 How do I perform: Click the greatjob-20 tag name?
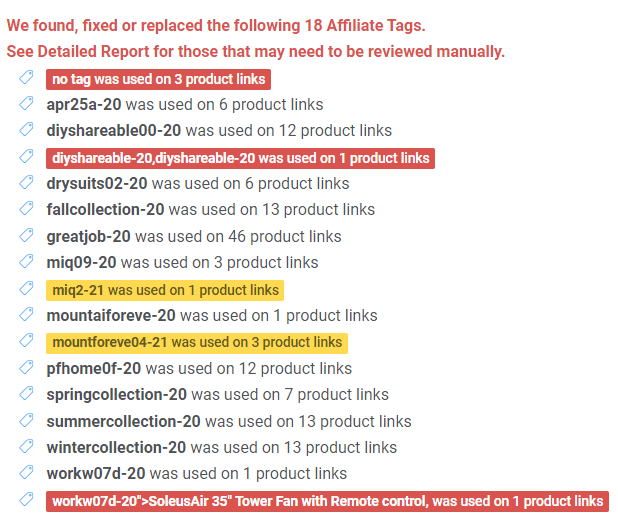pyautogui.click(x=88, y=237)
